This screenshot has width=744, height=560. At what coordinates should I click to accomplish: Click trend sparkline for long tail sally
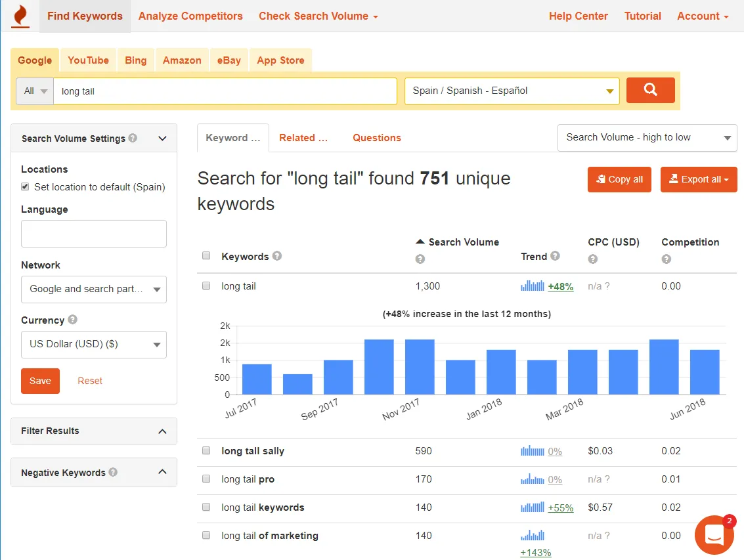533,451
